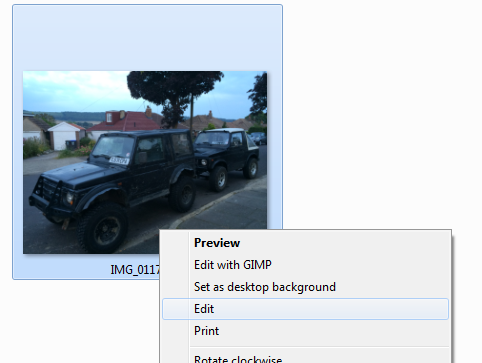Choose Preview from the context menu
Image resolution: width=482 pixels, height=363 pixels.
(x=305, y=243)
